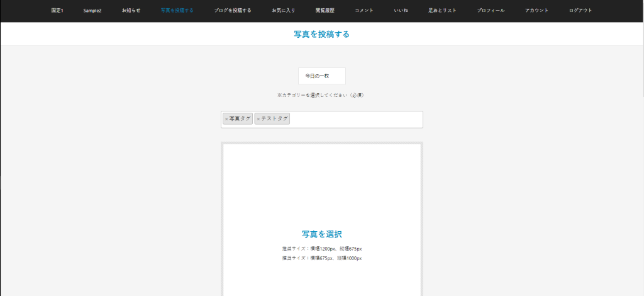The image size is (644, 296).
Task: View 閲覧履歴 browsing history
Action: click(x=325, y=11)
